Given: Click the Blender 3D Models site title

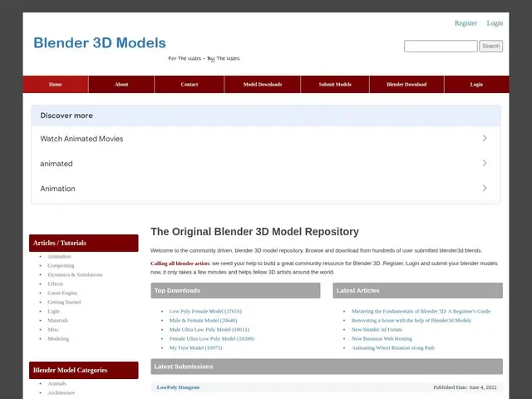Looking at the screenshot, I should click(x=100, y=43).
